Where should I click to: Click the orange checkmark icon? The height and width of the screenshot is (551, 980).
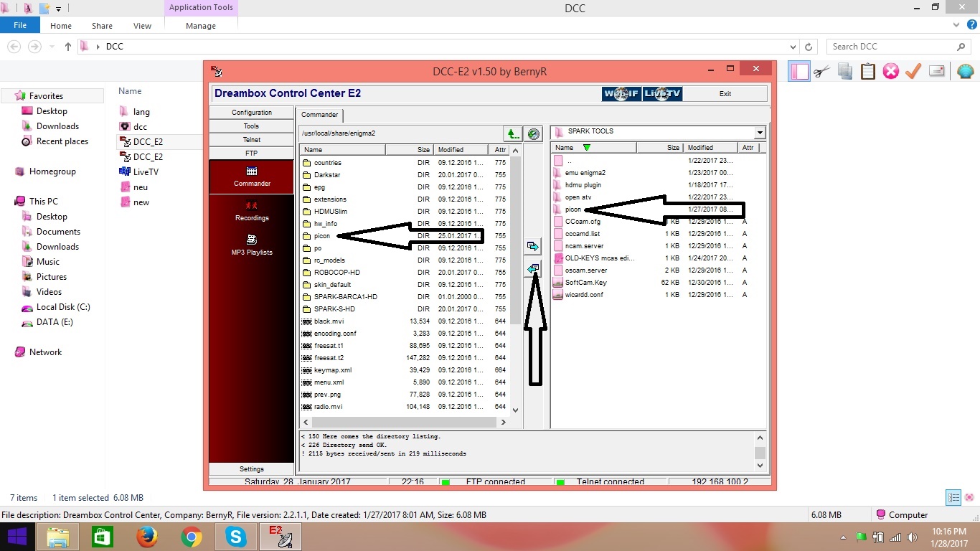pyautogui.click(x=913, y=71)
